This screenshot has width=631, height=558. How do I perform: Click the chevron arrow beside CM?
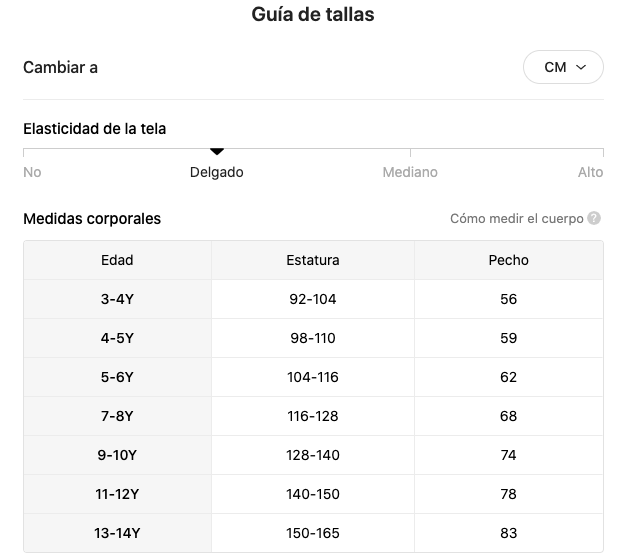click(x=581, y=67)
